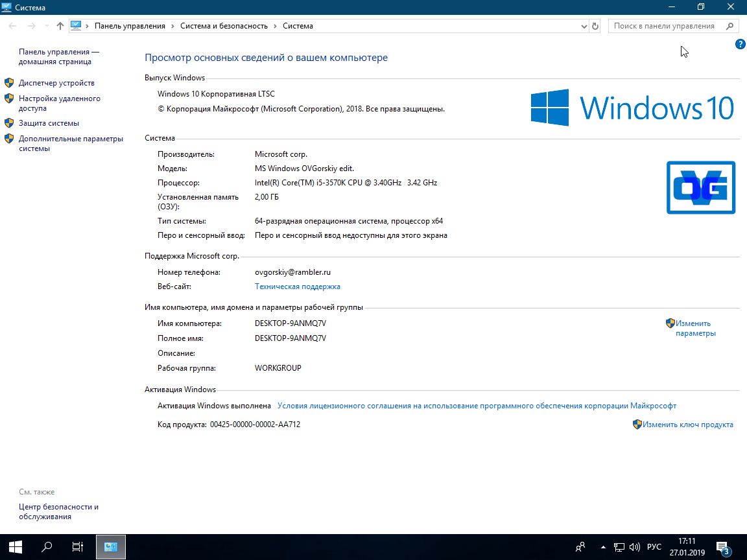Open the license terms link Условия лицензионного соглашения
The height and width of the screenshot is (560, 747).
[x=477, y=406]
